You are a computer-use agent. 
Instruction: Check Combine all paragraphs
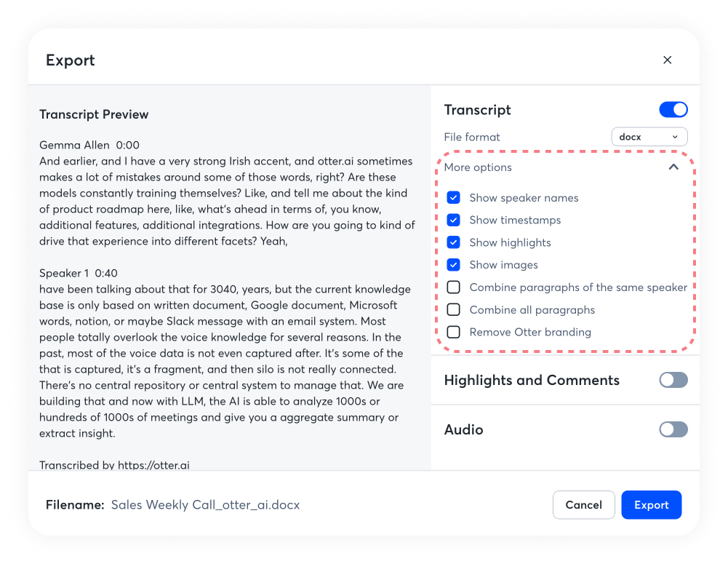(454, 310)
